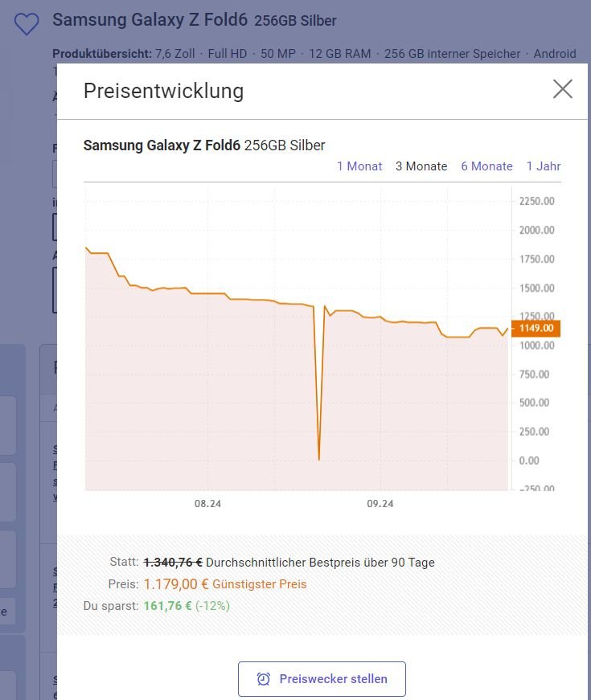Select the 3 Monate range
The height and width of the screenshot is (700, 591).
click(x=421, y=166)
